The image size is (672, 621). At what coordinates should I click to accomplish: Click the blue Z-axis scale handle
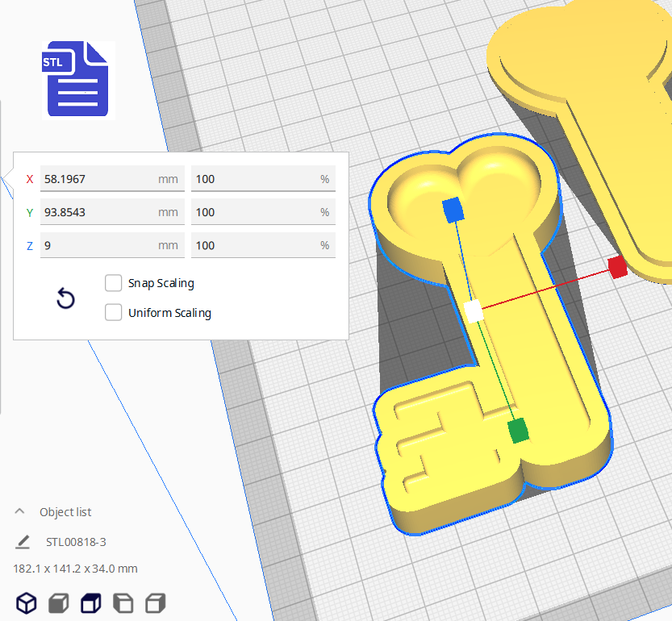coord(453,210)
